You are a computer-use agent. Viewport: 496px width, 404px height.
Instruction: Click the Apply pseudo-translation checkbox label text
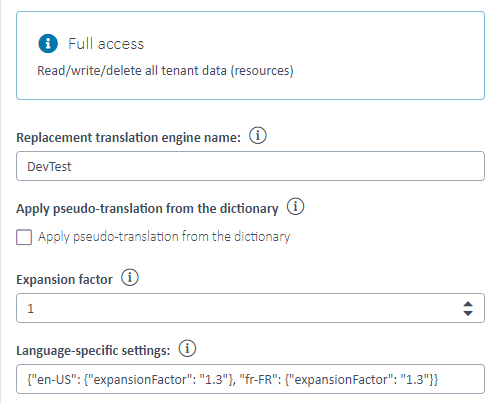(x=164, y=237)
